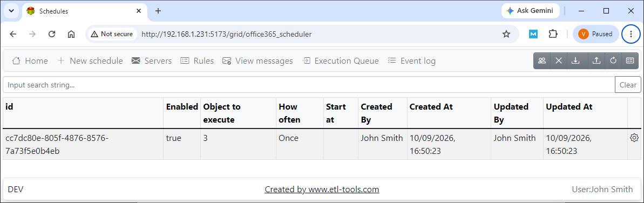Create a New schedule
Image resolution: width=644 pixels, height=203 pixels.
click(90, 61)
